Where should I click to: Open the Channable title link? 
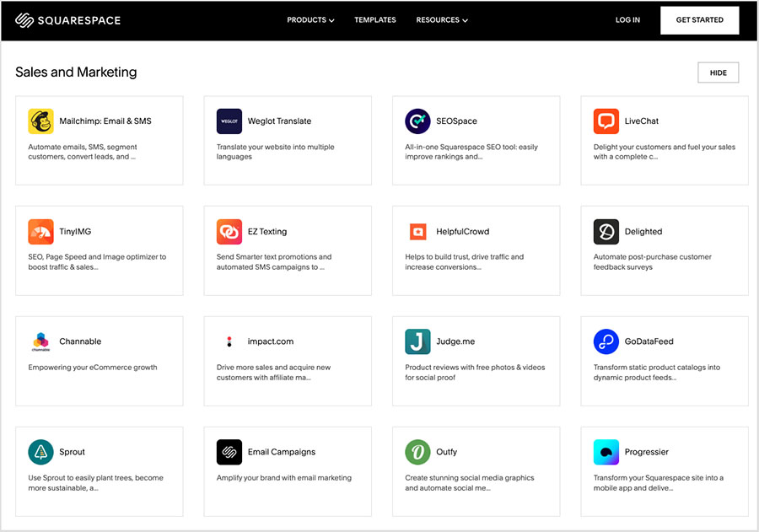pyautogui.click(x=80, y=341)
